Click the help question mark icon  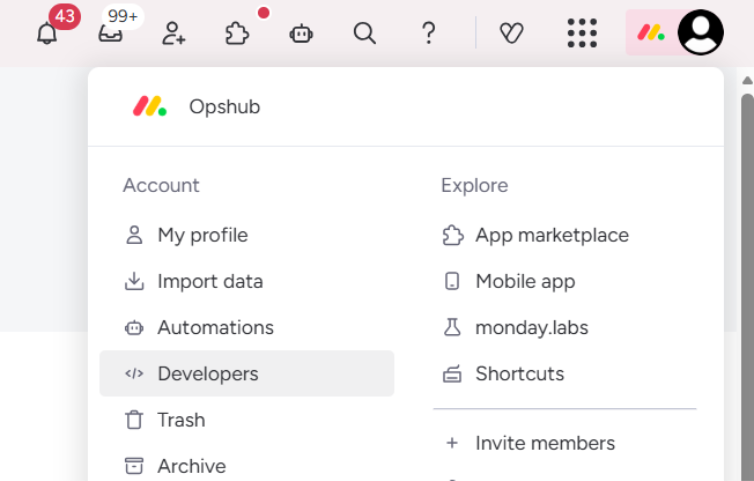[428, 34]
